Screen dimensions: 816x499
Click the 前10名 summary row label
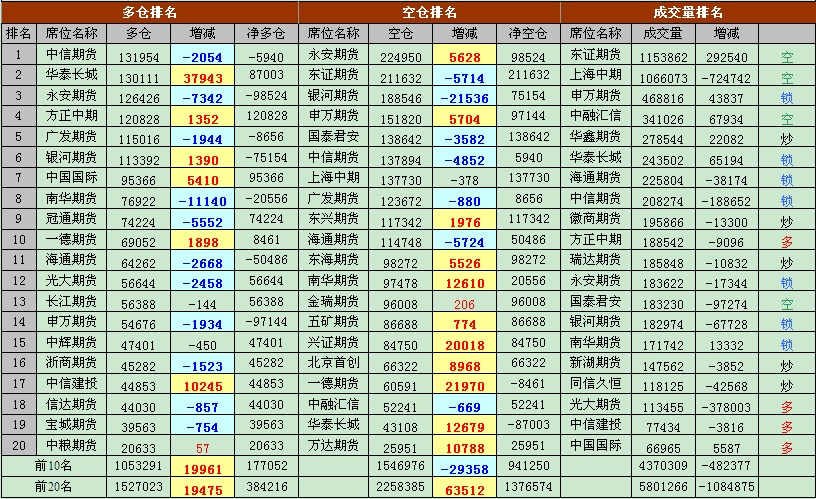coord(54,466)
